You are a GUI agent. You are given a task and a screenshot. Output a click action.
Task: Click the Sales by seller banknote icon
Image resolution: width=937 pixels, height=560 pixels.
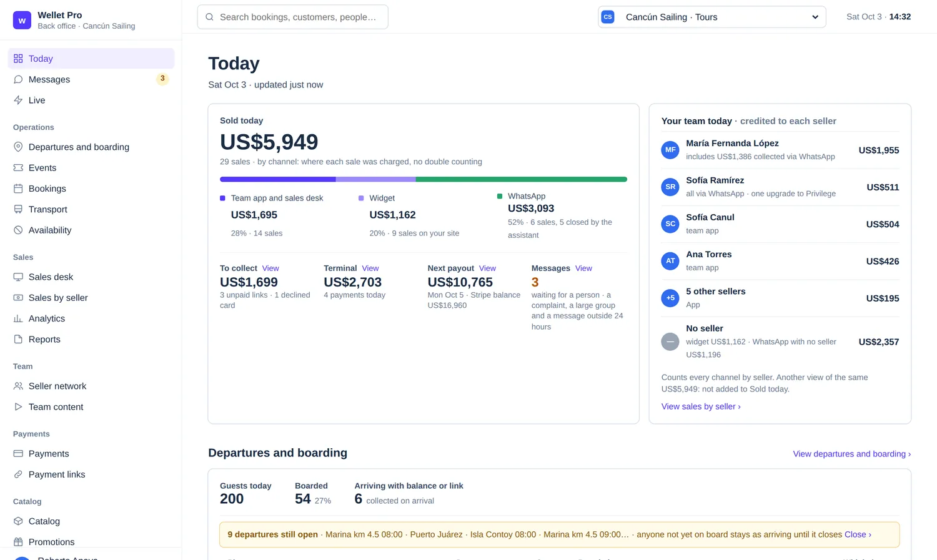[x=18, y=298]
